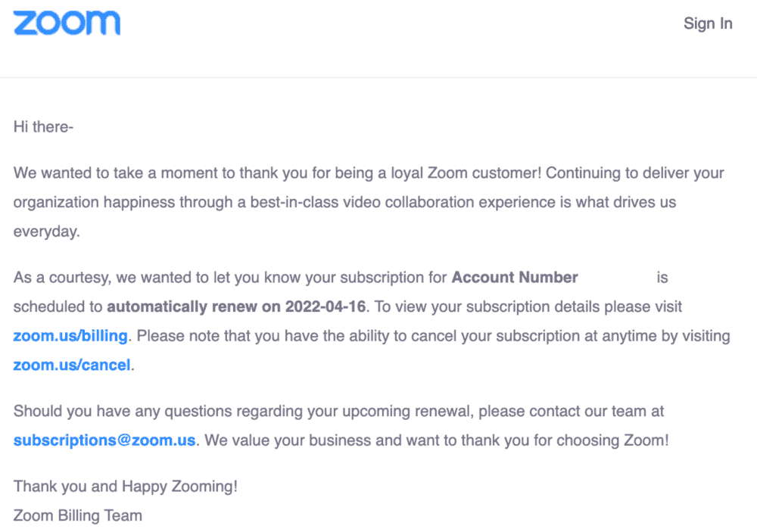Click the bold renewal date 2022-04-16

[x=326, y=306]
